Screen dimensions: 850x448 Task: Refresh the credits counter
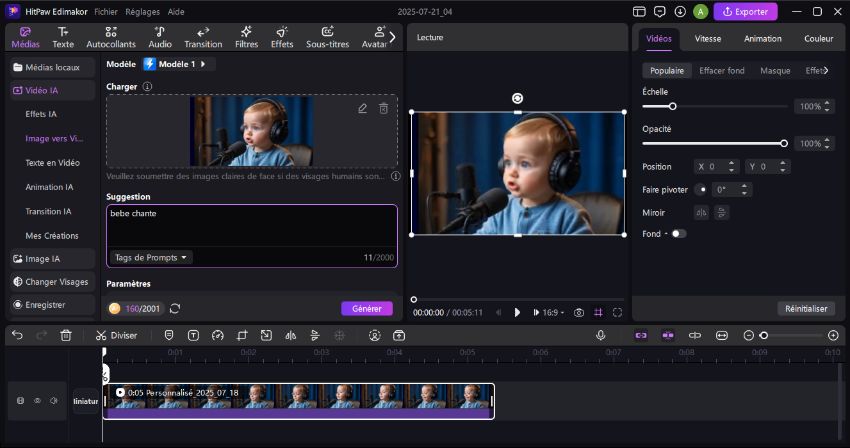175,309
